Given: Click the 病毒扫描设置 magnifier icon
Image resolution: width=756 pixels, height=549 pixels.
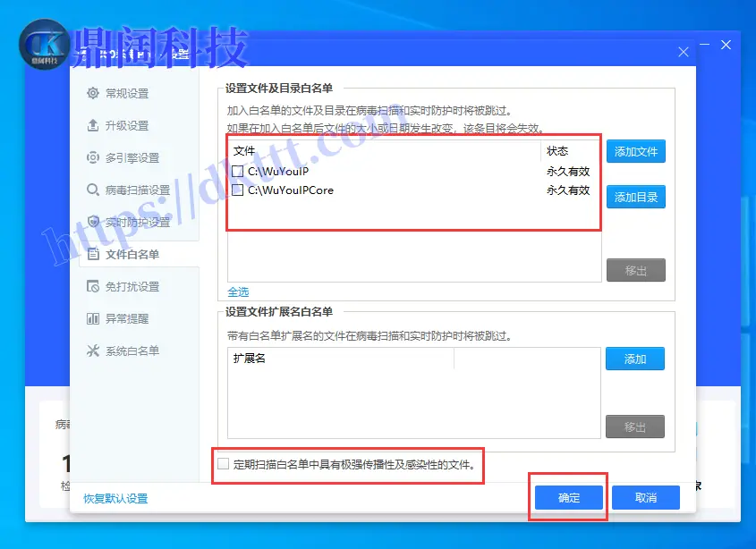Looking at the screenshot, I should [x=93, y=190].
